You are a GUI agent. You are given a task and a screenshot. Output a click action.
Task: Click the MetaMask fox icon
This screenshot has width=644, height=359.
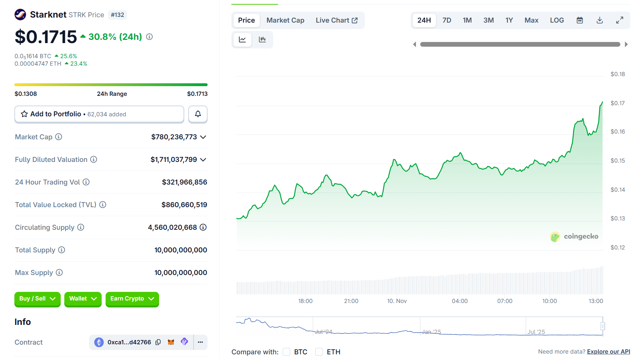coord(171,342)
